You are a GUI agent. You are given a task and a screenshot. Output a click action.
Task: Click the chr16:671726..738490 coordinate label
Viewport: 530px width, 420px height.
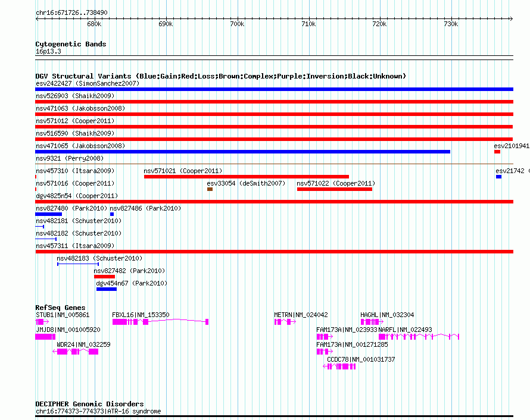(x=71, y=12)
